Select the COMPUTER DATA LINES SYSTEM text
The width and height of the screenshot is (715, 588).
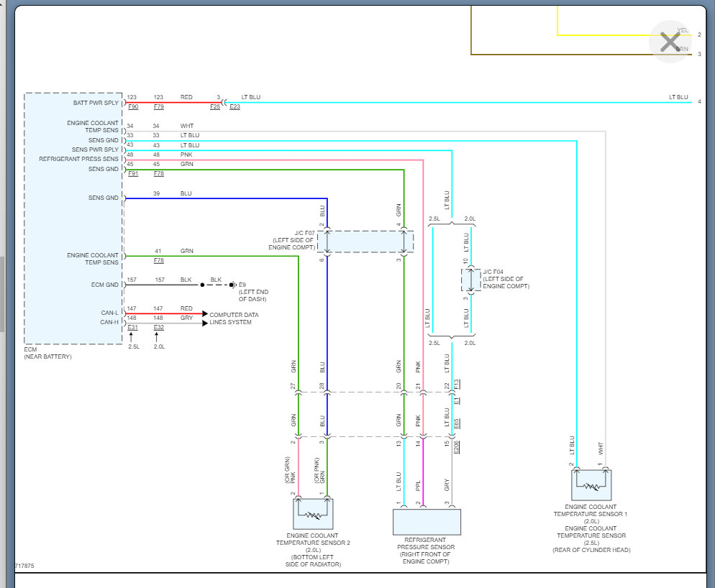pyautogui.click(x=234, y=318)
